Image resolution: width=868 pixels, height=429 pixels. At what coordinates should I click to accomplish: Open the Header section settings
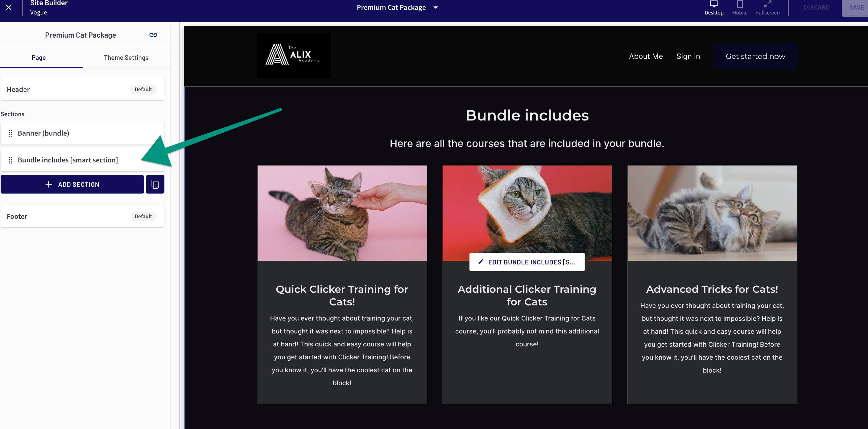coord(83,89)
